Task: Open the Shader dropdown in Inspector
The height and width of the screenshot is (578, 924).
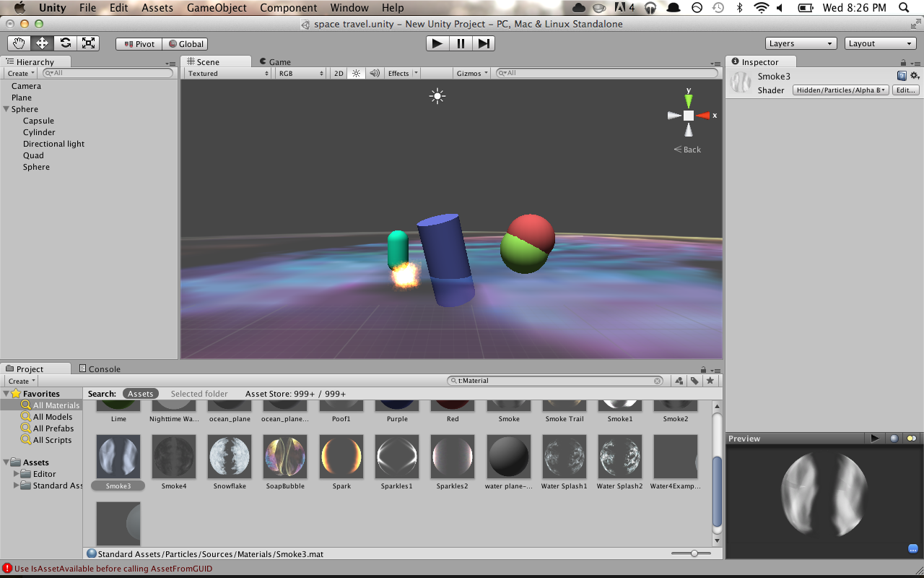Action: click(841, 90)
